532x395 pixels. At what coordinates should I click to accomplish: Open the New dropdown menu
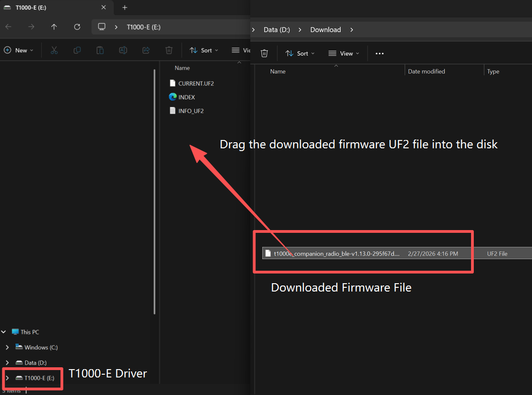[19, 50]
